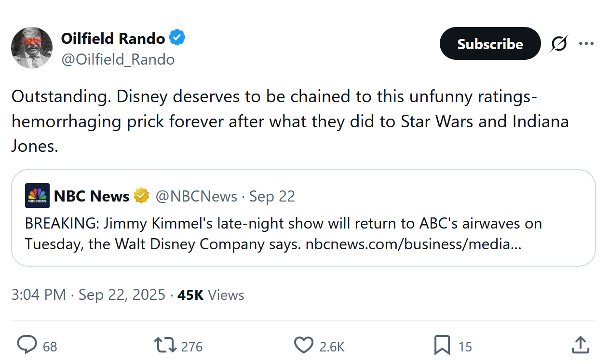Image resolution: width=609 pixels, height=364 pixels.
Task: Open the nbcnews.com/business/media article link
Action: coord(413,244)
